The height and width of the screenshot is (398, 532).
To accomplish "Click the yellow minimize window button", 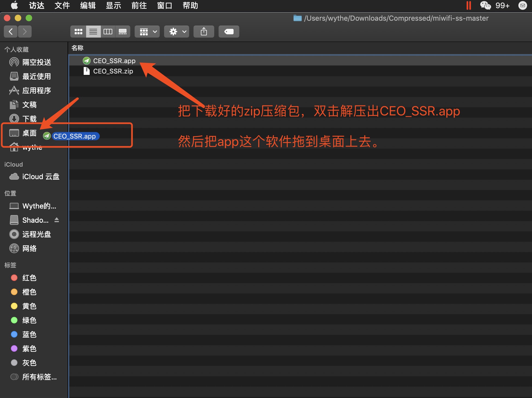I will point(18,18).
